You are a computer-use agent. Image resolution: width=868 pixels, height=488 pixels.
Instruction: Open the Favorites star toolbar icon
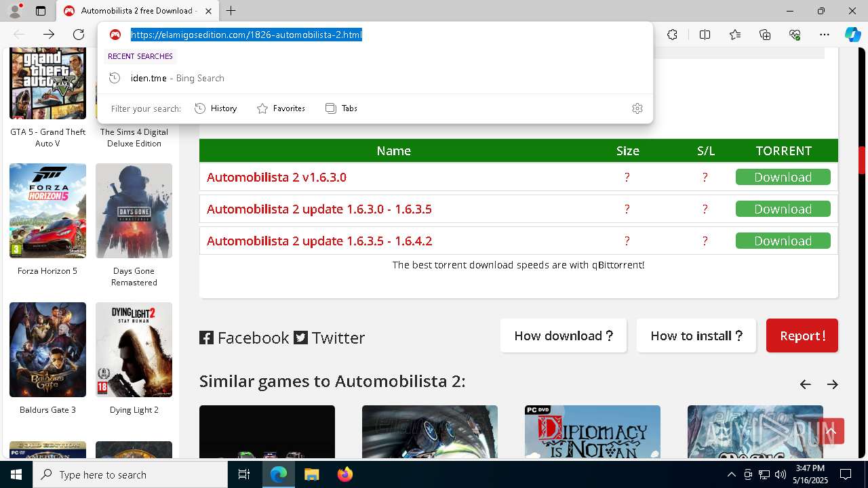735,35
